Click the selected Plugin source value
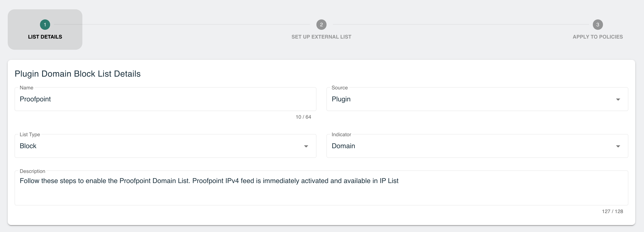644x232 pixels. (x=341, y=99)
